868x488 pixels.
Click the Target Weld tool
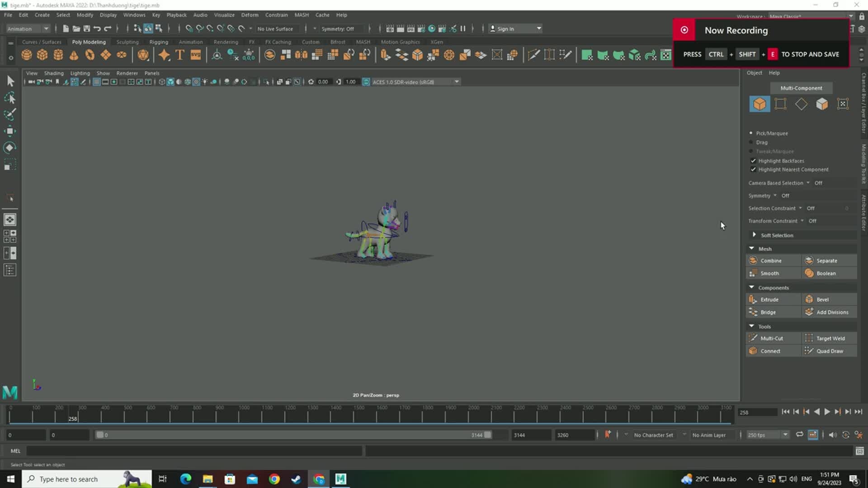coord(831,338)
